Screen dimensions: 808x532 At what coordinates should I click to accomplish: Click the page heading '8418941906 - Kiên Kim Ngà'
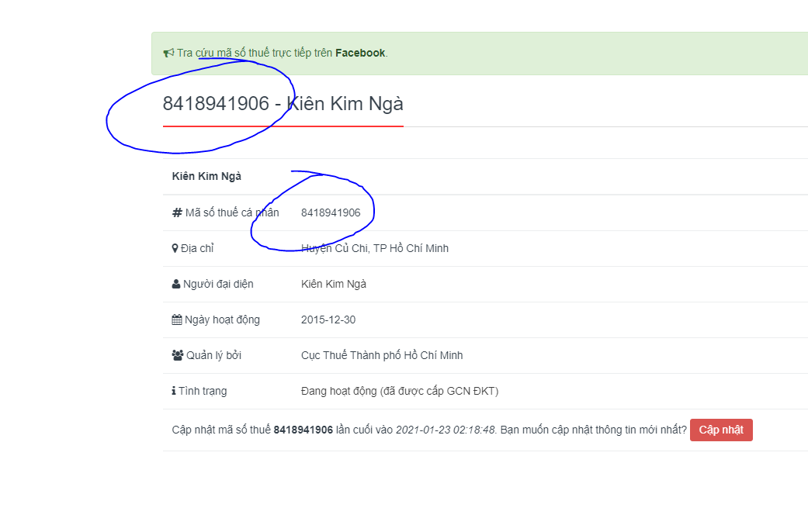pos(283,104)
